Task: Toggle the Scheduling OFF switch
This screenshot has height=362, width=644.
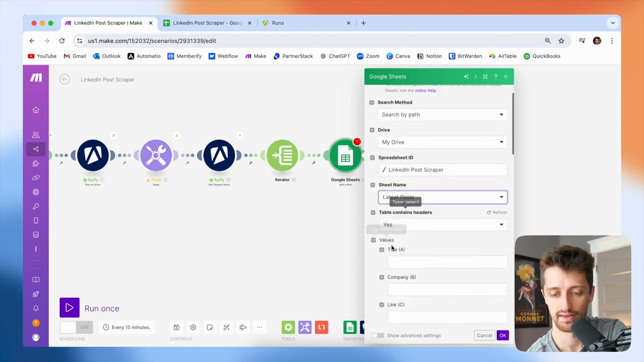Action: pyautogui.click(x=76, y=327)
